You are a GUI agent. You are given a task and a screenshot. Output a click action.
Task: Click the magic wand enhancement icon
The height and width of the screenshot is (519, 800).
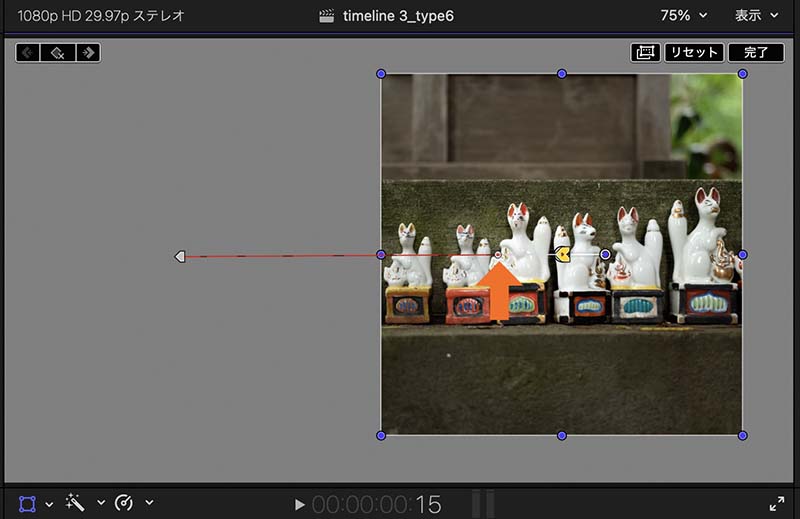(75, 503)
